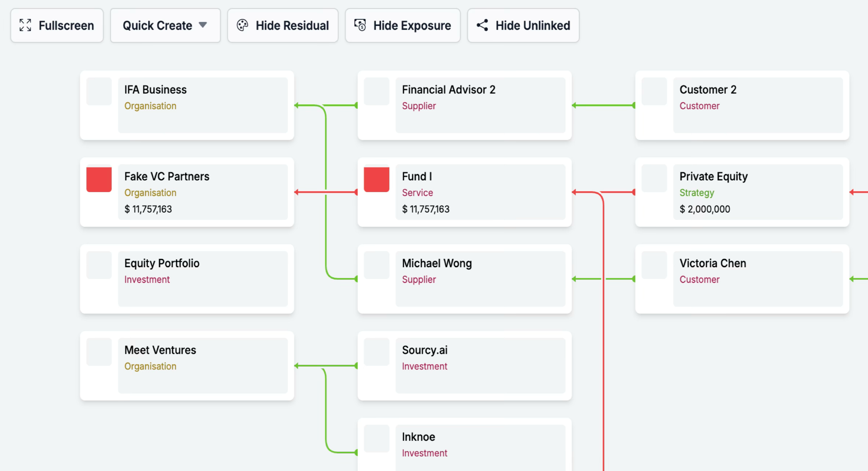Click the Hide Residual button
This screenshot has width=868, height=471.
pyautogui.click(x=283, y=25)
